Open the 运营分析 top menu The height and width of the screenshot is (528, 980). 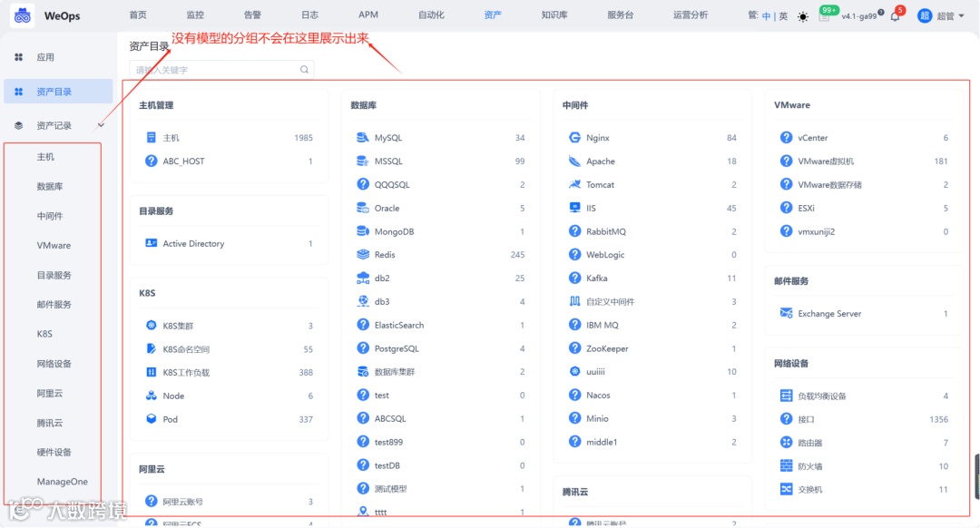pyautogui.click(x=691, y=15)
